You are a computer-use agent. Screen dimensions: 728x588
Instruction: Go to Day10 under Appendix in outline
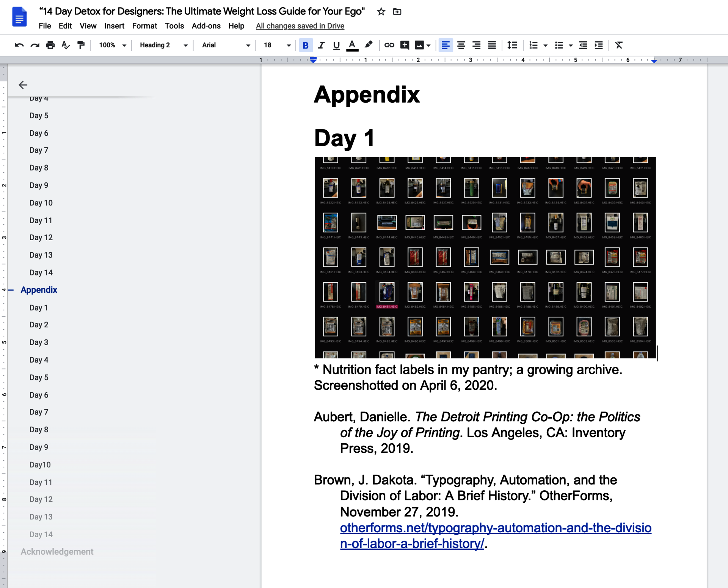point(40,464)
